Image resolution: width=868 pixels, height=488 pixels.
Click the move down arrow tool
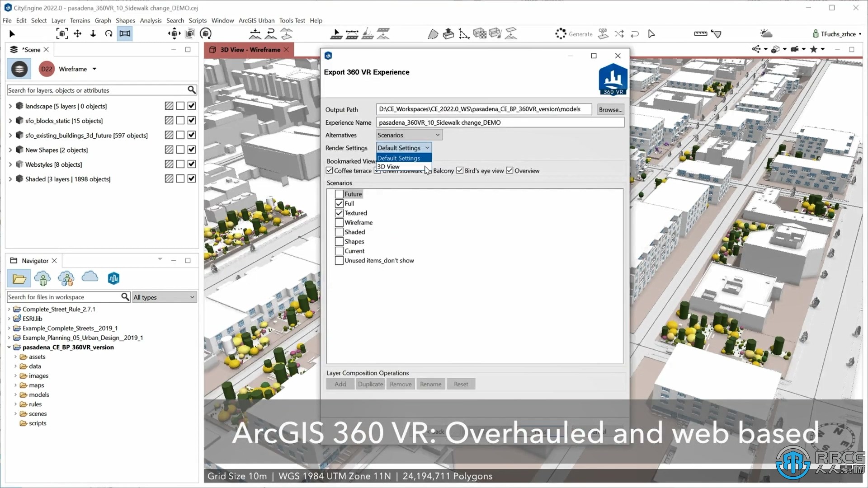click(93, 33)
